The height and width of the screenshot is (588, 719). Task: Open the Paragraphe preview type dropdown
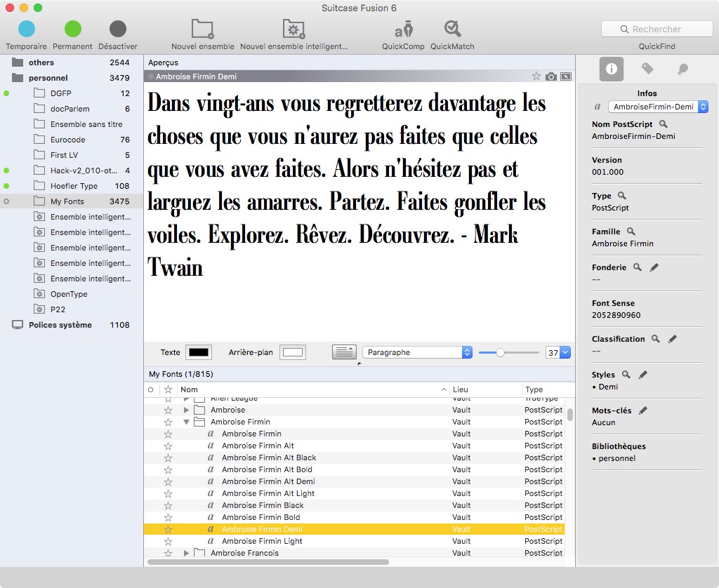click(417, 352)
